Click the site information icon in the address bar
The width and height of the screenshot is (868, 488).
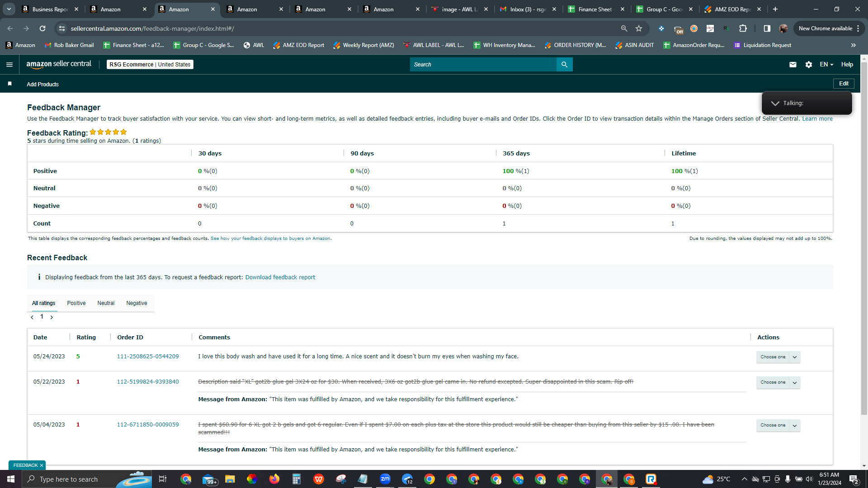62,28
